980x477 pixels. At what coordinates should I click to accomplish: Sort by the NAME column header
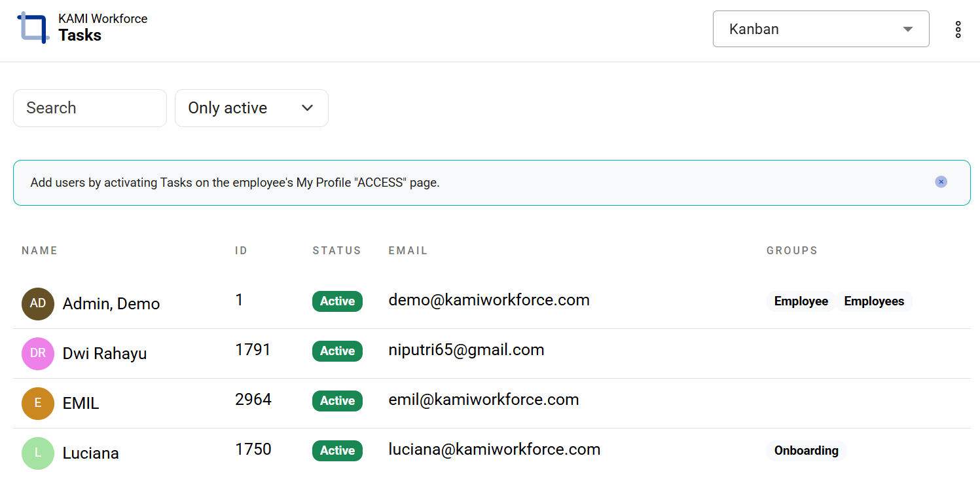tap(40, 250)
